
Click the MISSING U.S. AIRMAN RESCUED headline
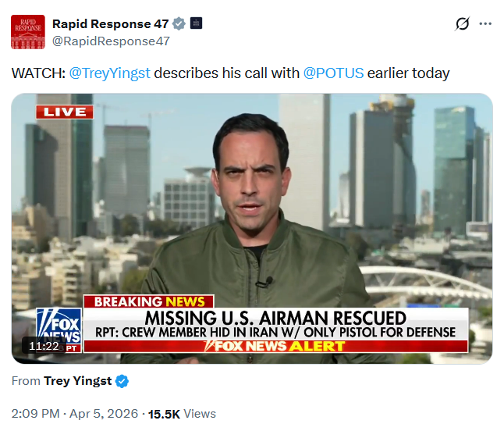coord(275,318)
